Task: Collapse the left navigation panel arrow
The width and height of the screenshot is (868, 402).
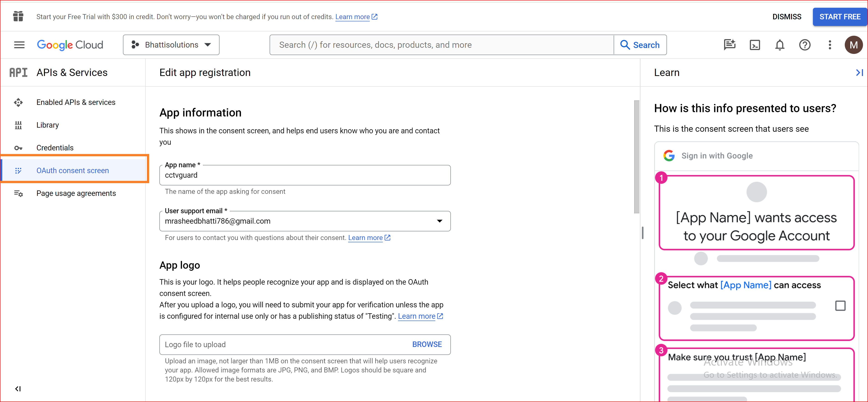Action: pos(18,389)
